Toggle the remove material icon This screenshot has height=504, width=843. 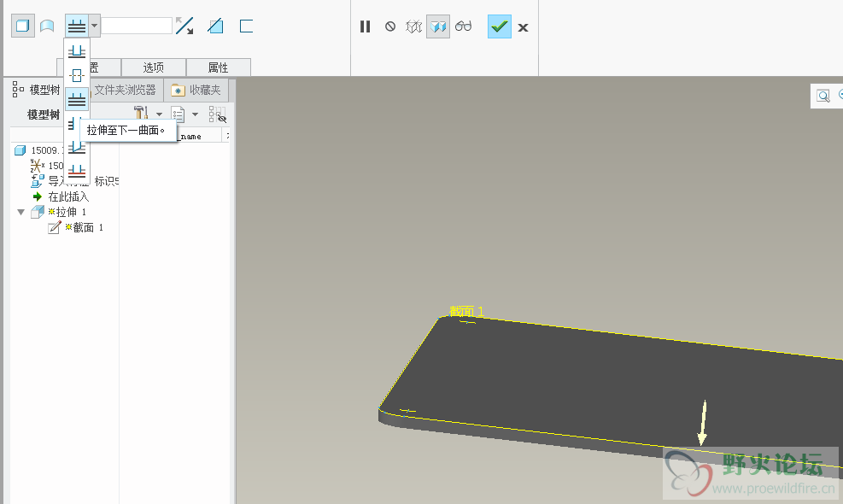coord(215,26)
